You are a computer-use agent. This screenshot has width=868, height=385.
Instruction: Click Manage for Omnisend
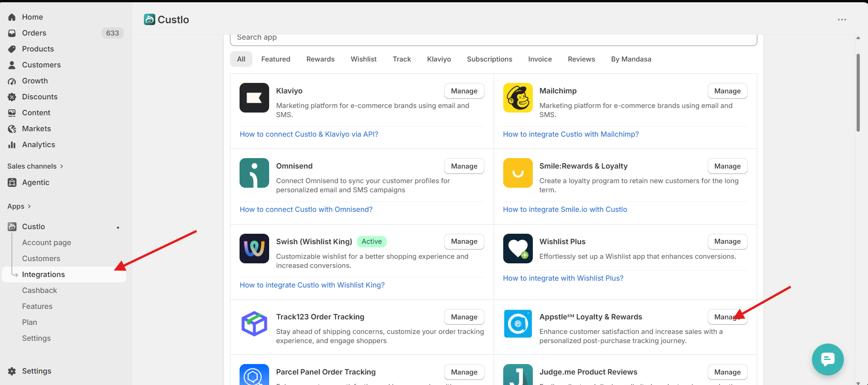(x=464, y=166)
